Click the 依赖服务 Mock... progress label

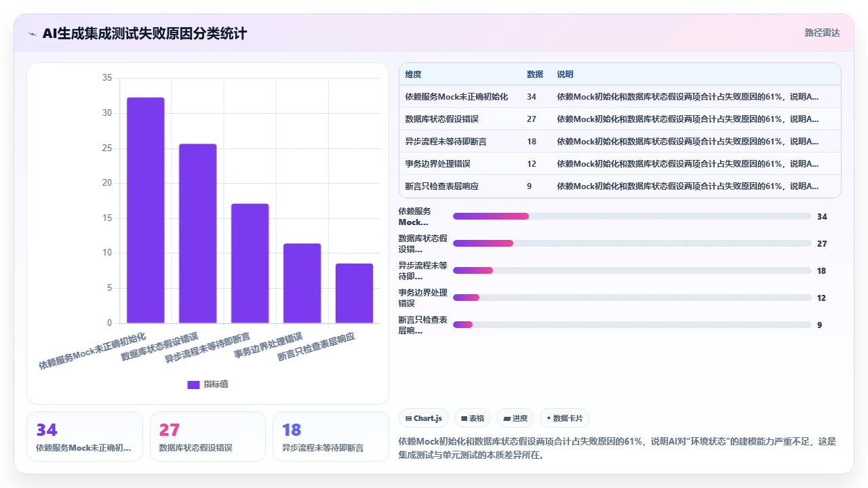point(415,217)
